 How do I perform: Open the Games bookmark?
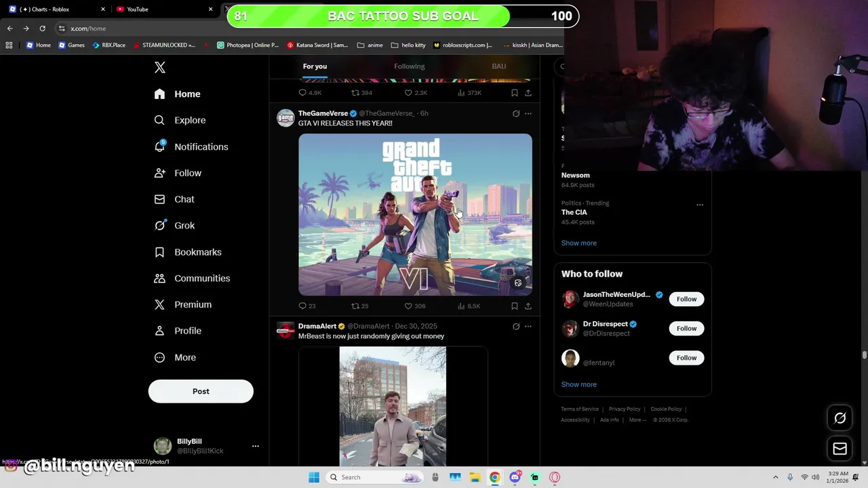(x=71, y=45)
